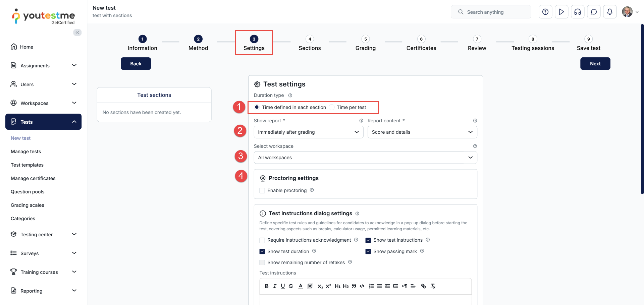Image resolution: width=644 pixels, height=305 pixels.
Task: Open Manage tests in the sidebar
Action: coord(26,151)
